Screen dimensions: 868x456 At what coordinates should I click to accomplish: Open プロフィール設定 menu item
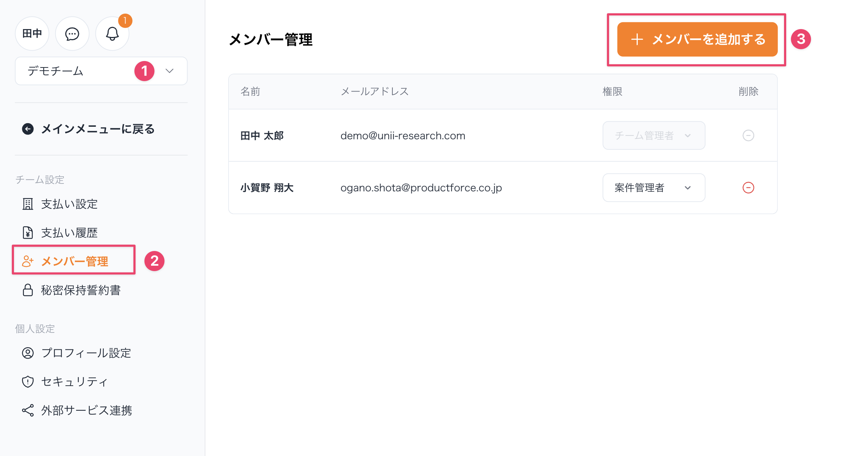click(86, 353)
